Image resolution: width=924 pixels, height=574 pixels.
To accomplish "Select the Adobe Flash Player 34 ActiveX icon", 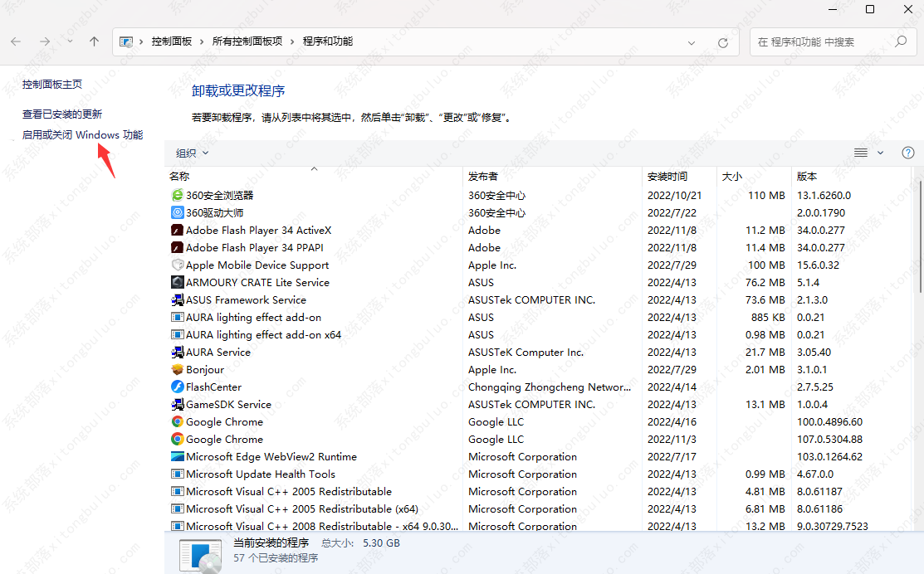I will point(177,231).
